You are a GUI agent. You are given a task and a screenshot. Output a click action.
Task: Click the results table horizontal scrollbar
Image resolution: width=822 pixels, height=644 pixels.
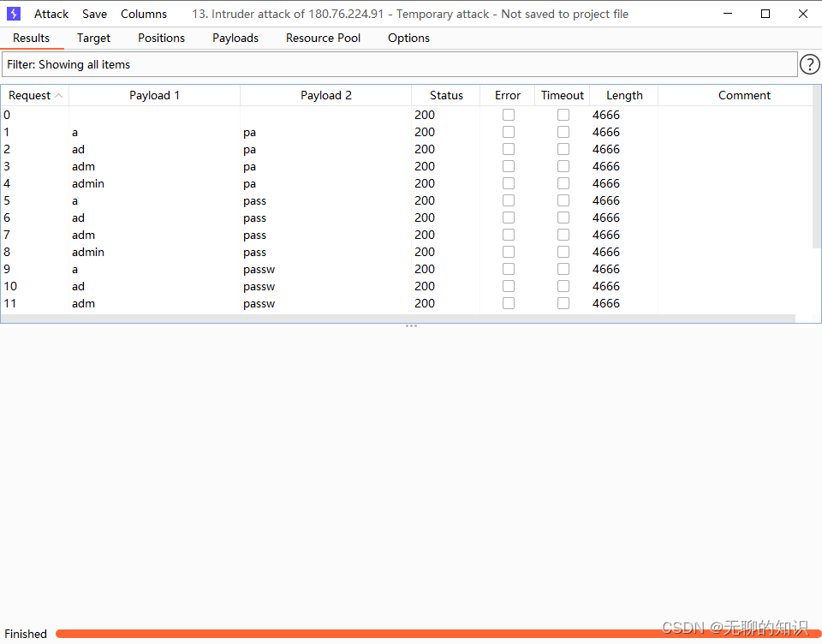(x=398, y=319)
